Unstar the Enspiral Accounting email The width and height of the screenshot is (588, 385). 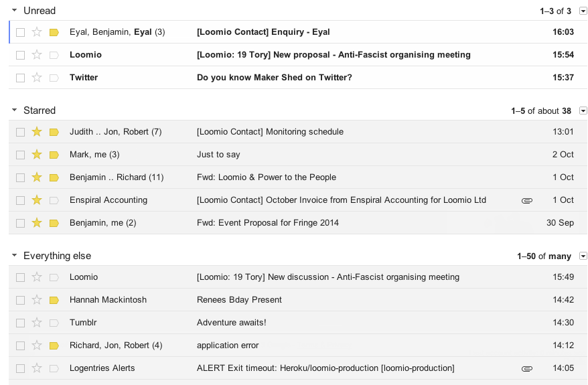[x=37, y=200]
